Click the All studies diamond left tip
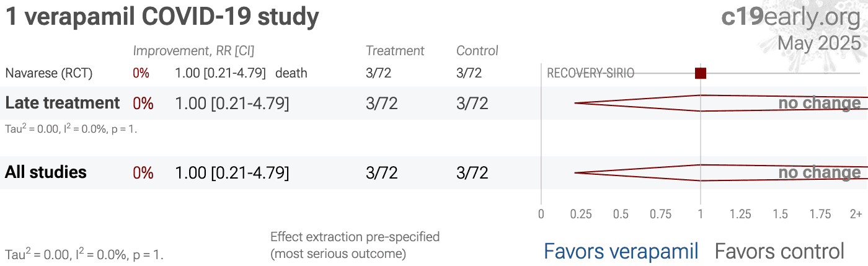 (575, 172)
